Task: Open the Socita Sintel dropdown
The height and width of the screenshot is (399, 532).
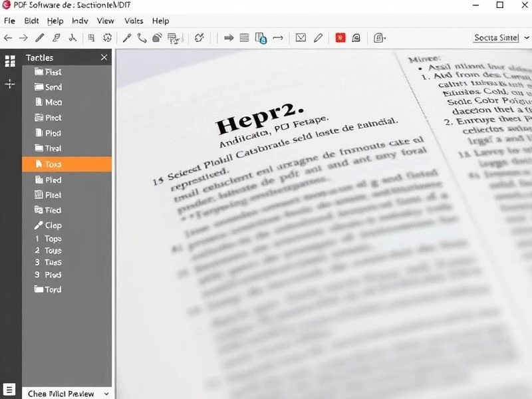Action: [501, 38]
